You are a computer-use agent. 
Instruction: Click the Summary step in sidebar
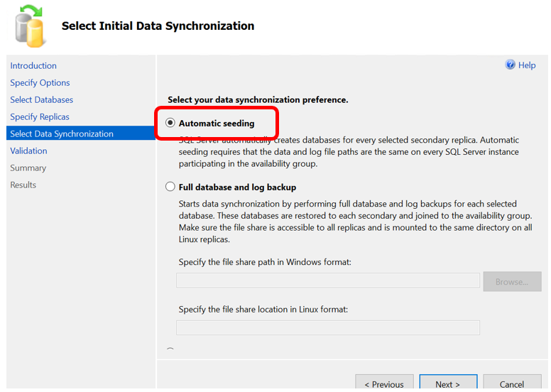pyautogui.click(x=28, y=168)
